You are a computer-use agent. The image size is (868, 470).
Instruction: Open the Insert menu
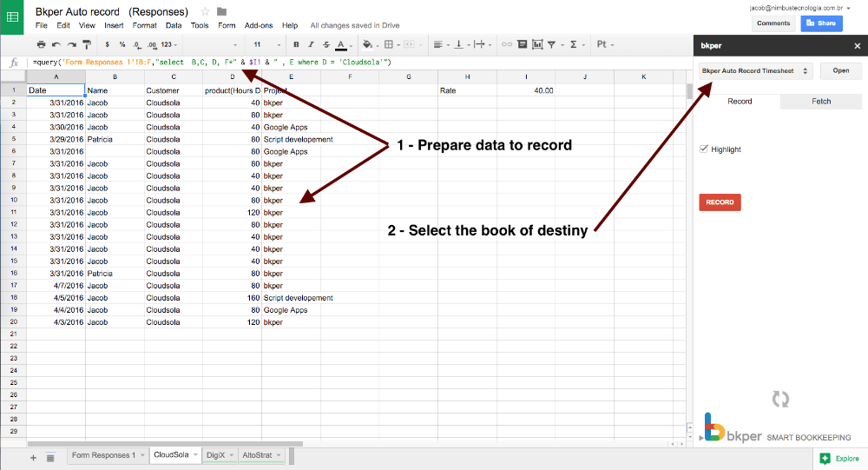[114, 25]
